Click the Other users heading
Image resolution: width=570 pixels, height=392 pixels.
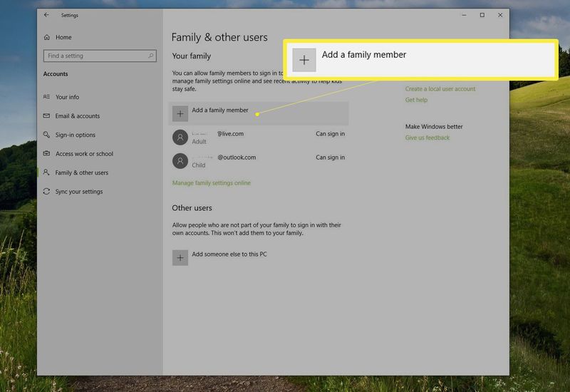click(x=192, y=208)
